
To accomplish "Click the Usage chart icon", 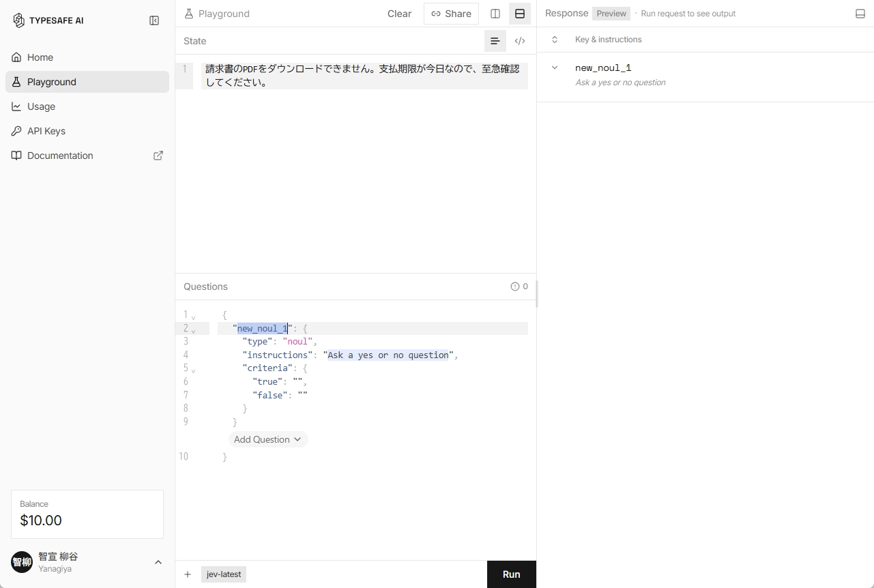I will coord(16,106).
